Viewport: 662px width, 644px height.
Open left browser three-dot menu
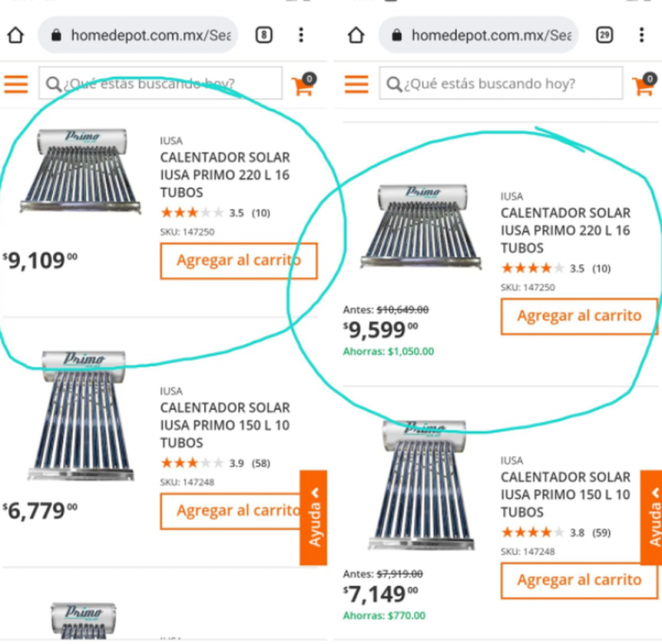(301, 36)
